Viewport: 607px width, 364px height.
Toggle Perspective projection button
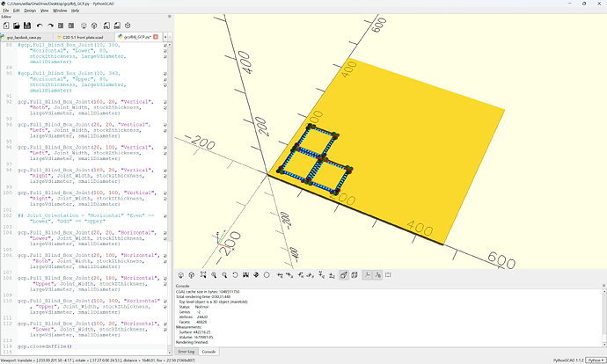pyautogui.click(x=344, y=275)
